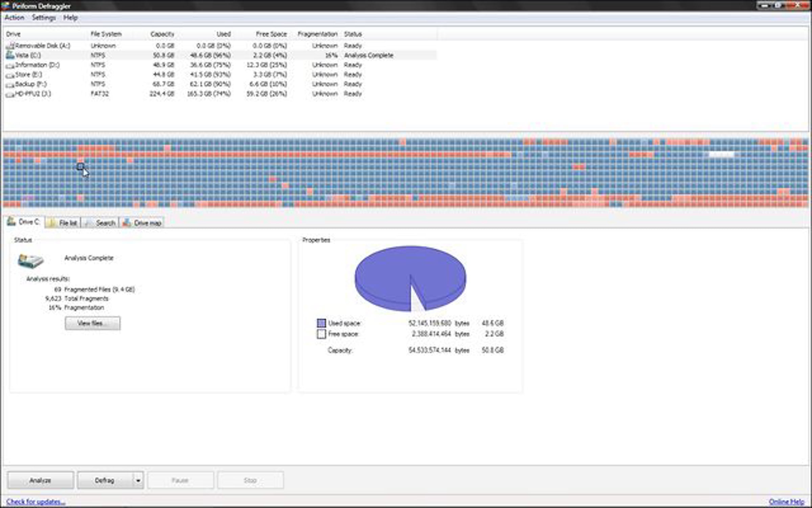Click the View files... button
The height and width of the screenshot is (508, 812).
tap(92, 323)
